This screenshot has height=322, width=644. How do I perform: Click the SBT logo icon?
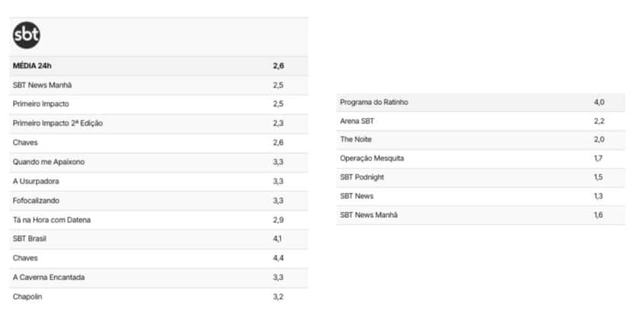pyautogui.click(x=26, y=35)
